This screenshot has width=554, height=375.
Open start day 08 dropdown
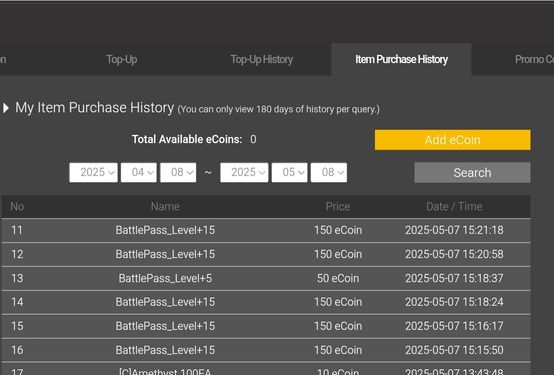[178, 172]
